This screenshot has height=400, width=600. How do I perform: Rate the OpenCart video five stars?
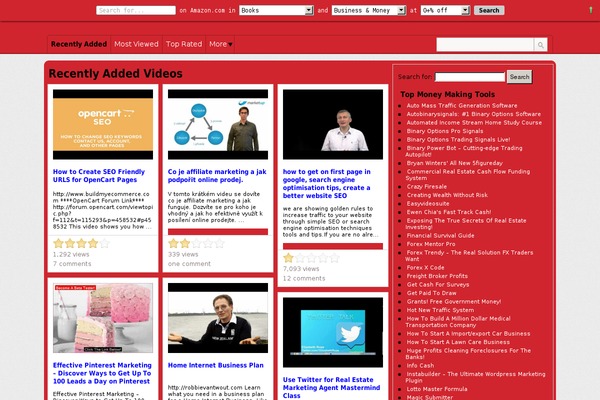click(x=104, y=243)
